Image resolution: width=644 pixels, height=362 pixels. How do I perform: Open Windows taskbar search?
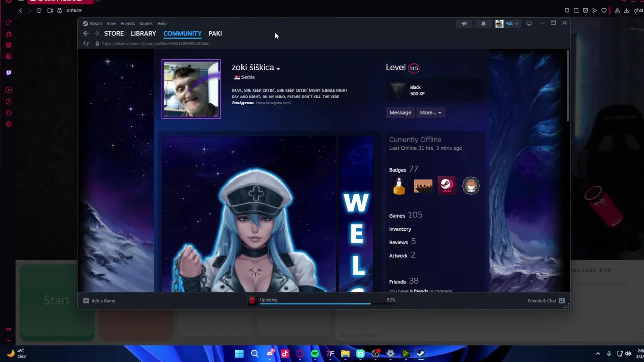tap(255, 354)
